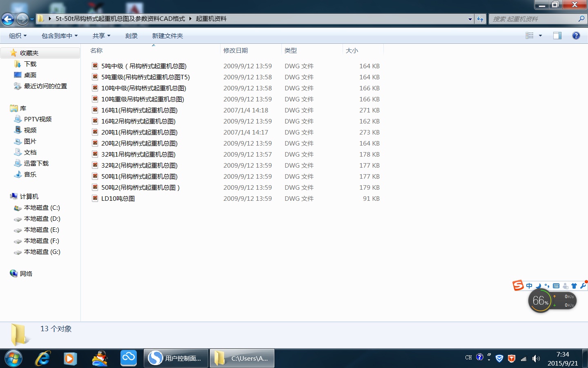This screenshot has height=368, width=588.
Task: Open 本地磁盘 (D:) in navigation pane
Action: pos(42,218)
